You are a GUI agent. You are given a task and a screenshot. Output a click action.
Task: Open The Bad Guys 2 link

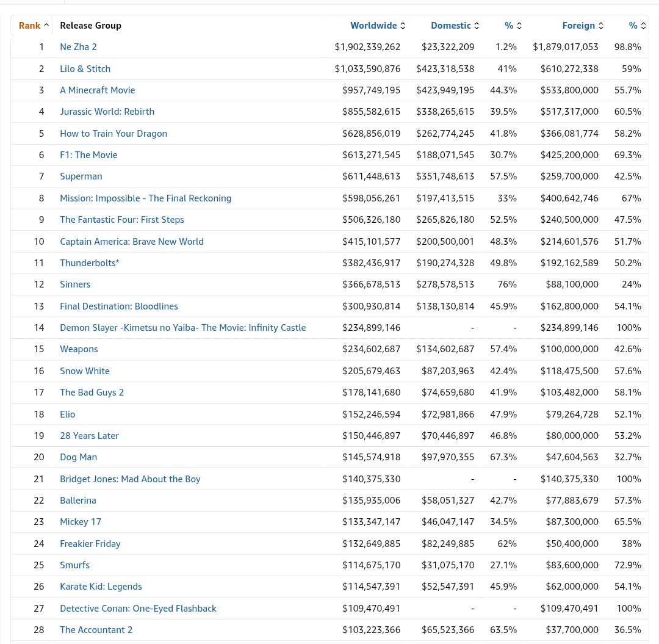click(x=92, y=393)
